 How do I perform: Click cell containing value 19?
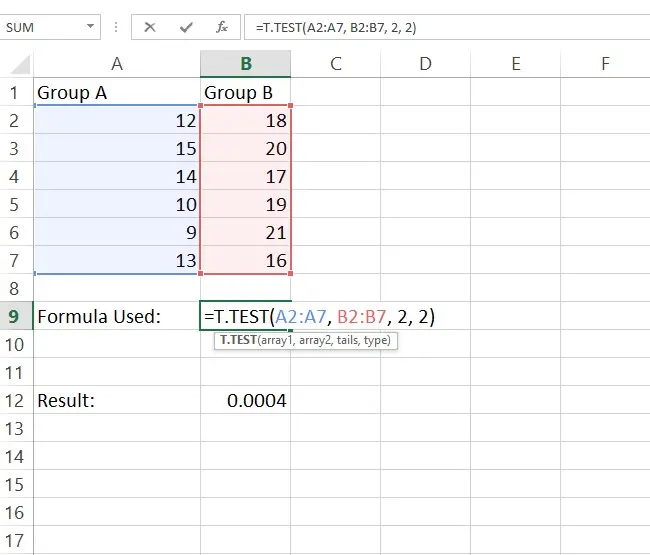(x=246, y=204)
